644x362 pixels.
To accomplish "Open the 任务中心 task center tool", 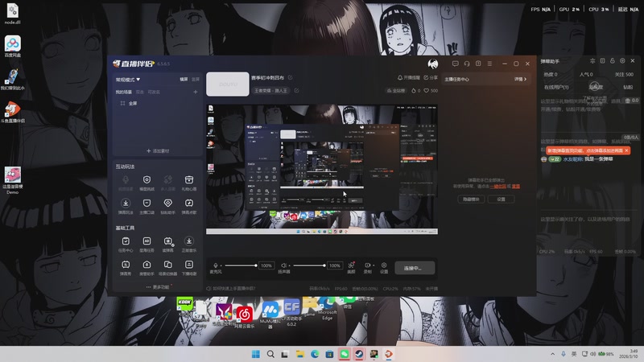I will coord(126,245).
